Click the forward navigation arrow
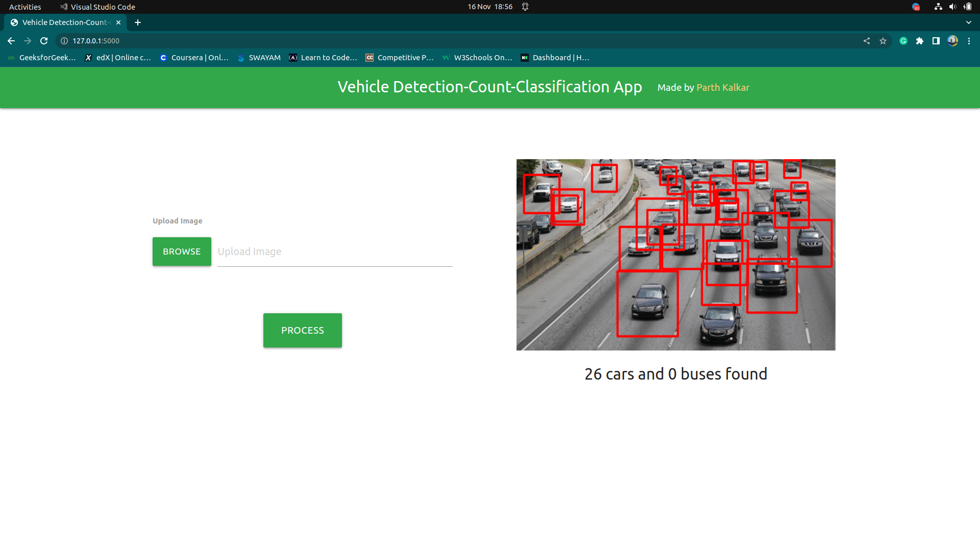Screen dimensions: 980x551 (x=27, y=41)
